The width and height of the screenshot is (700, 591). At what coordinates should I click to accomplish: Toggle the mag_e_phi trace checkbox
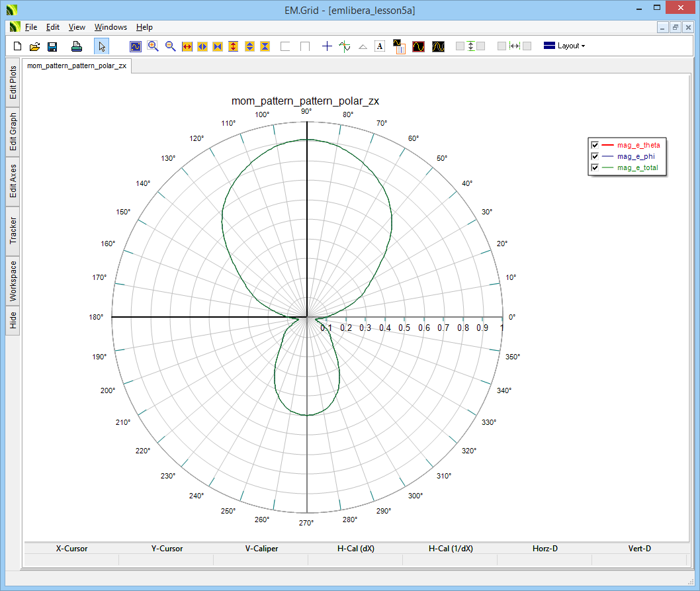click(x=595, y=157)
